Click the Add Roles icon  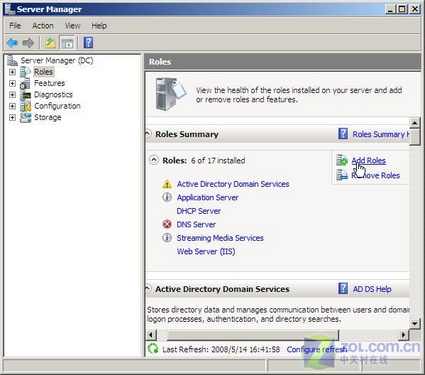click(x=342, y=160)
